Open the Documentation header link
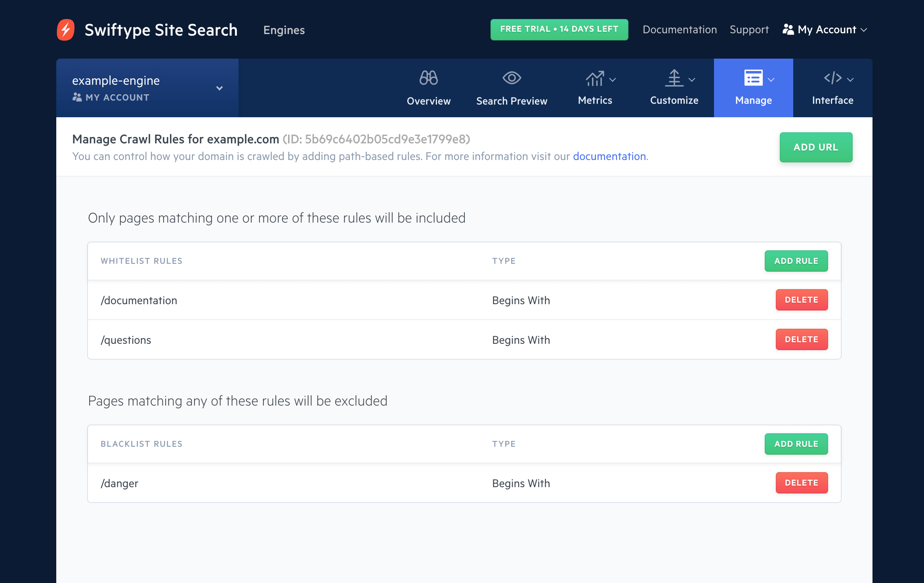The width and height of the screenshot is (924, 583). (x=680, y=30)
